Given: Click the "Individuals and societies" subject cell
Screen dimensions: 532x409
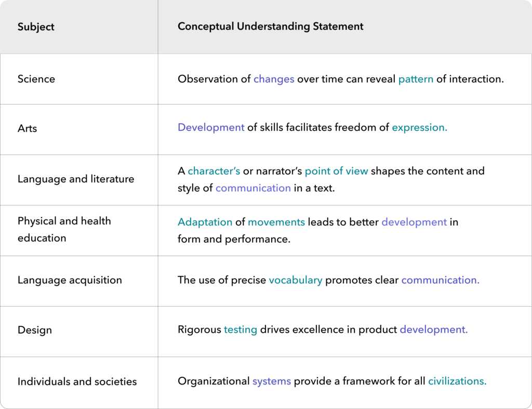Looking at the screenshot, I should click(x=77, y=381).
